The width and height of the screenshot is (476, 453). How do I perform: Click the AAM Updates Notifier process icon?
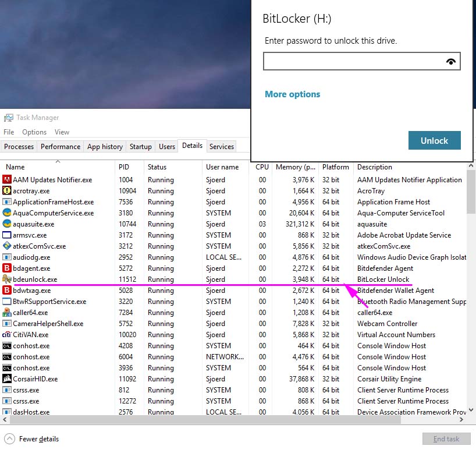(x=7, y=180)
